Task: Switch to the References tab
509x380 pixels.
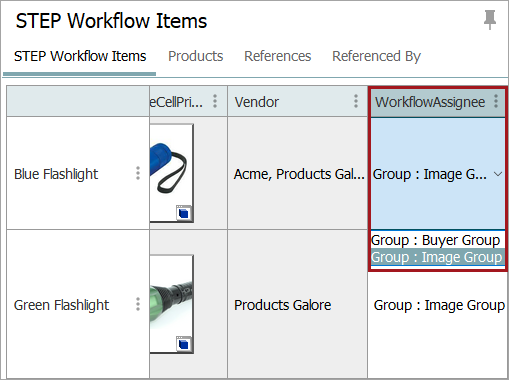Action: tap(278, 56)
